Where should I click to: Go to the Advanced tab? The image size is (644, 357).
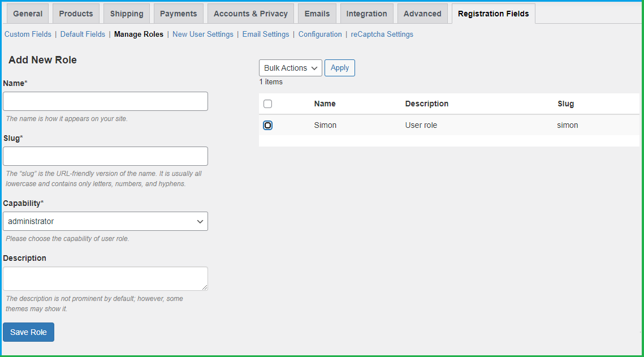point(422,14)
